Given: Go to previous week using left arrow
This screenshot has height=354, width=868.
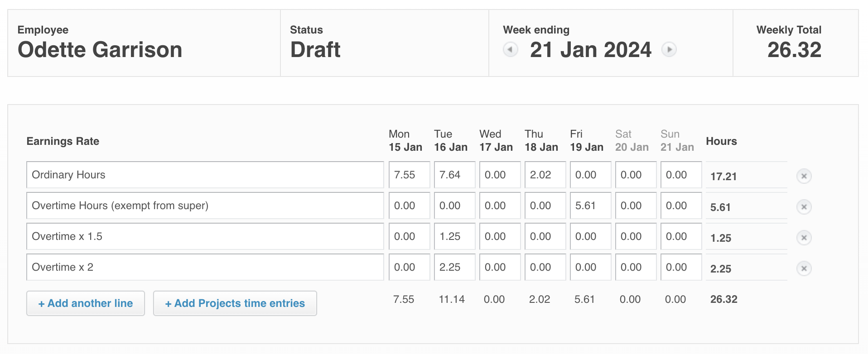Looking at the screenshot, I should click(511, 49).
